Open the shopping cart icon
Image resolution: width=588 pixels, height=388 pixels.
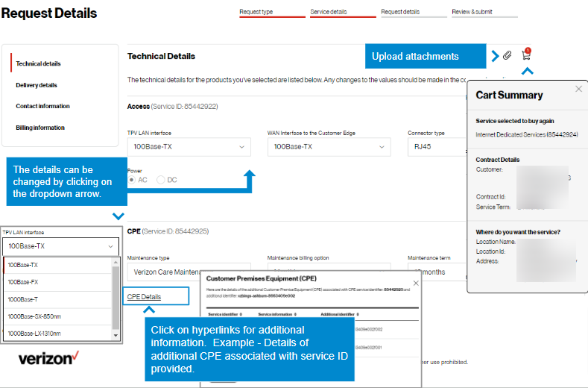(526, 54)
